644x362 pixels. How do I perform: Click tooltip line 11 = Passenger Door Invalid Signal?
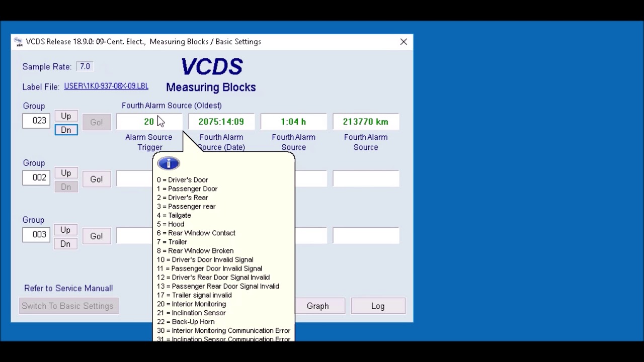point(209,268)
